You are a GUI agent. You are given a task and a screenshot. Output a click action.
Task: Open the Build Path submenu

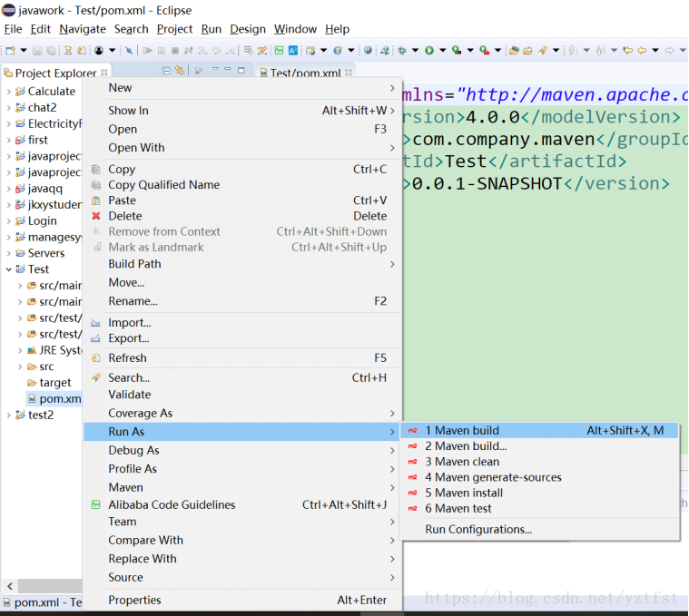pos(242,264)
